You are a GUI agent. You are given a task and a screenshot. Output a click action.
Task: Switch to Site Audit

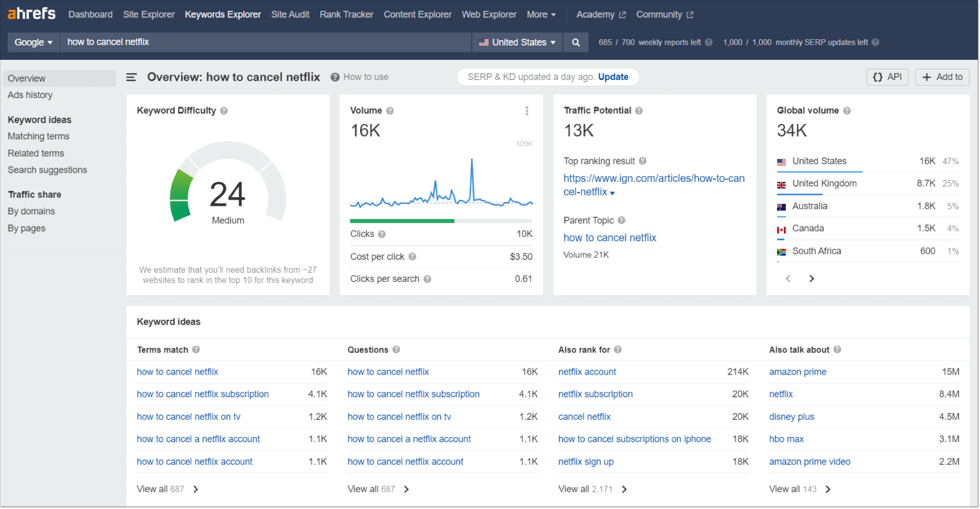click(290, 15)
